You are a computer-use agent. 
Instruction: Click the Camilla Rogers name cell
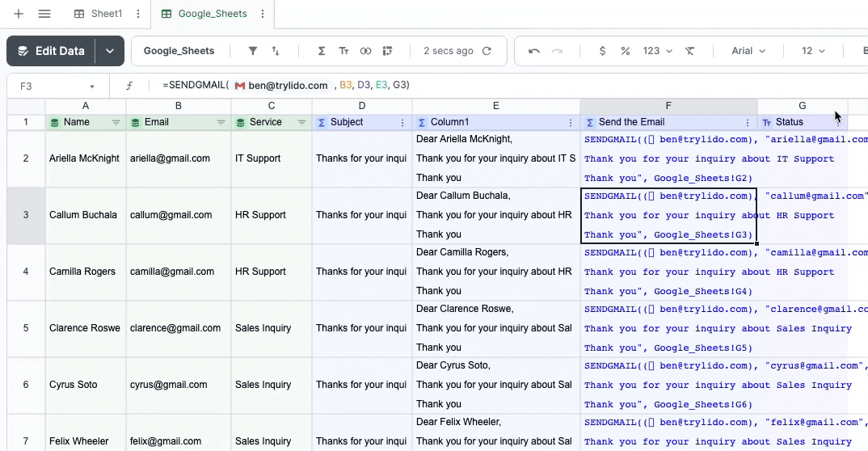click(85, 272)
